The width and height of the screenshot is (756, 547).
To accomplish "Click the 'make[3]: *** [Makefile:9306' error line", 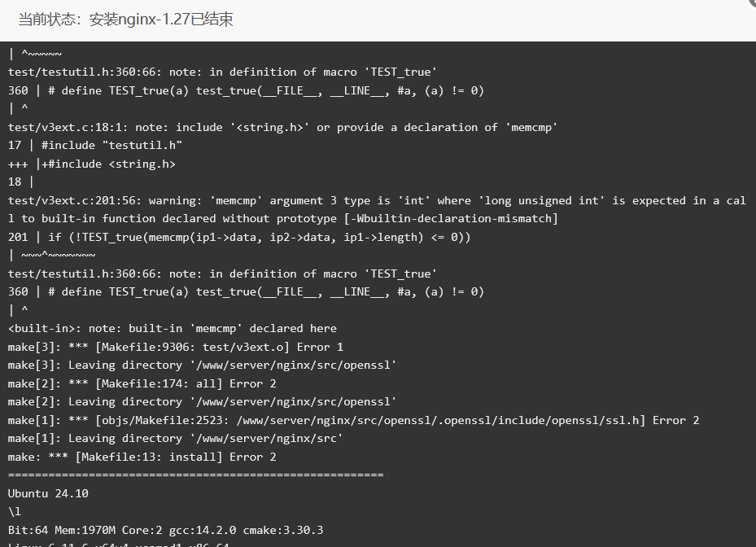I will click(x=176, y=347).
